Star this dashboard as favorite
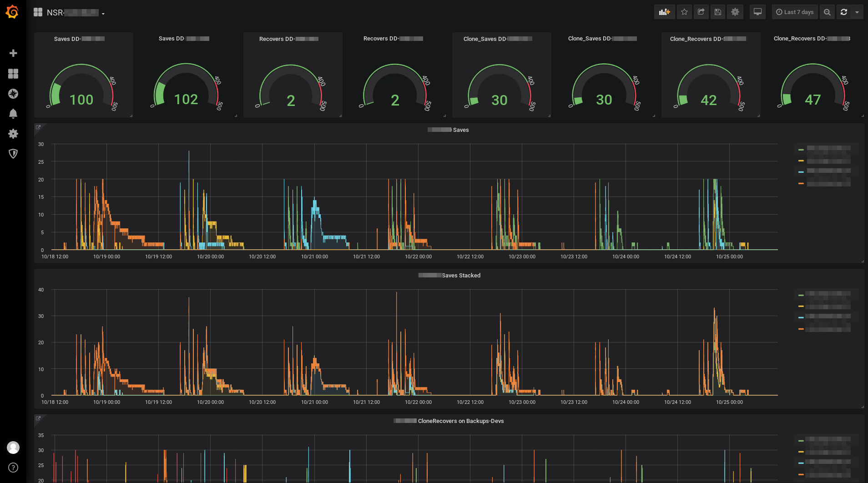This screenshot has height=483, width=868. [684, 12]
